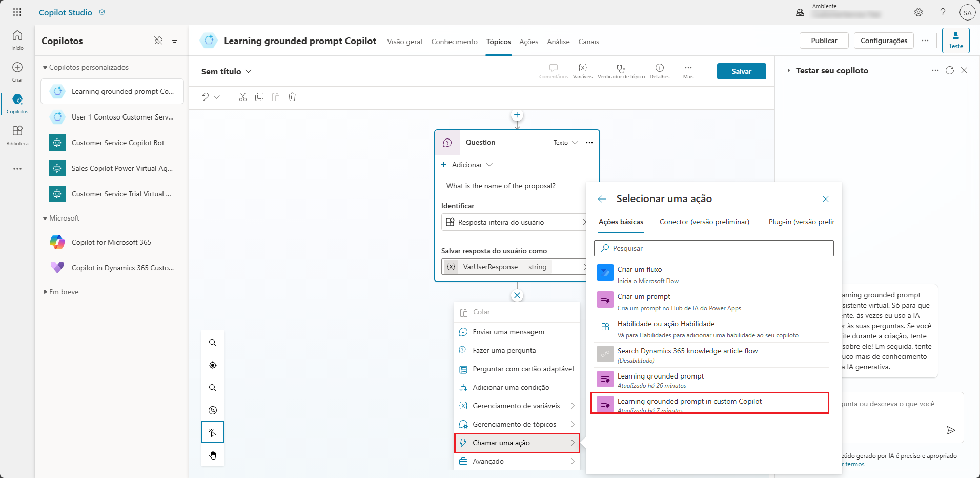980x478 pixels.
Task: Open the SA account avatar
Action: (x=967, y=13)
